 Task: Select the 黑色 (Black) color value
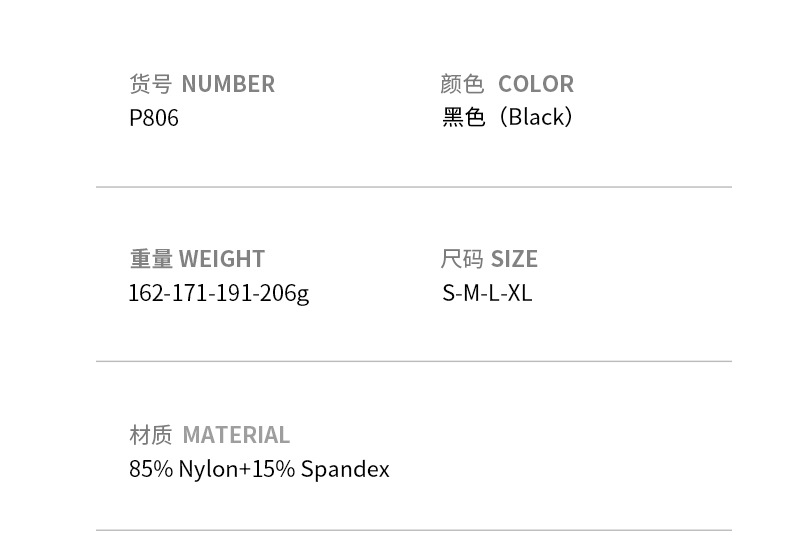click(x=508, y=117)
